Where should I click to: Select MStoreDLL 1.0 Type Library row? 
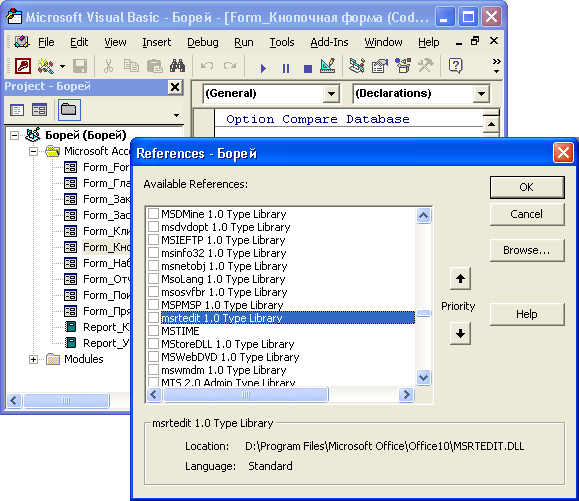click(x=227, y=344)
